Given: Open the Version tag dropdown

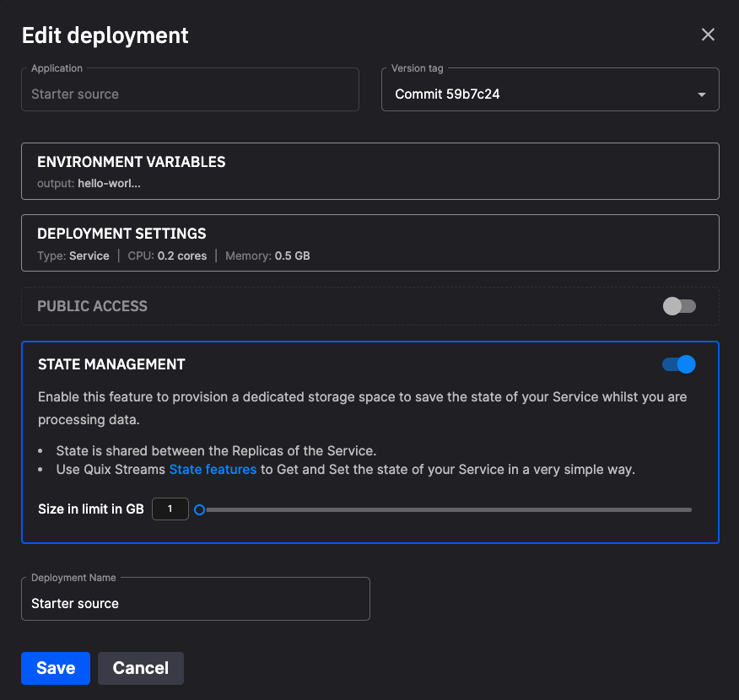Looking at the screenshot, I should coord(540,94).
